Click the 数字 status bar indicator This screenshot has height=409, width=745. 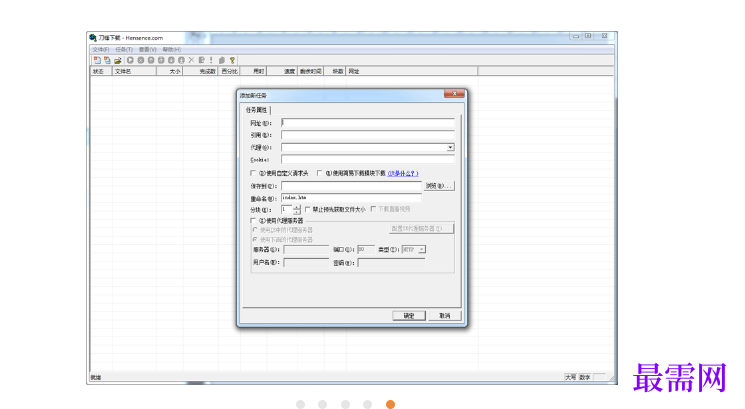[x=585, y=377]
